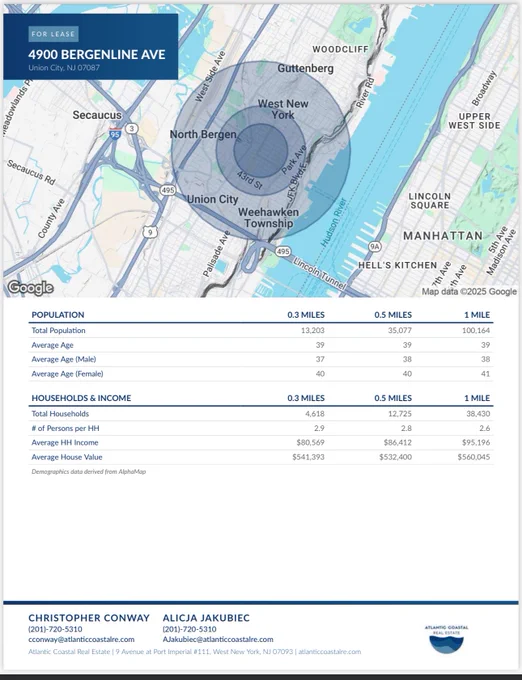Click the 35,077 population value
The height and width of the screenshot is (680, 522).
pyautogui.click(x=400, y=330)
